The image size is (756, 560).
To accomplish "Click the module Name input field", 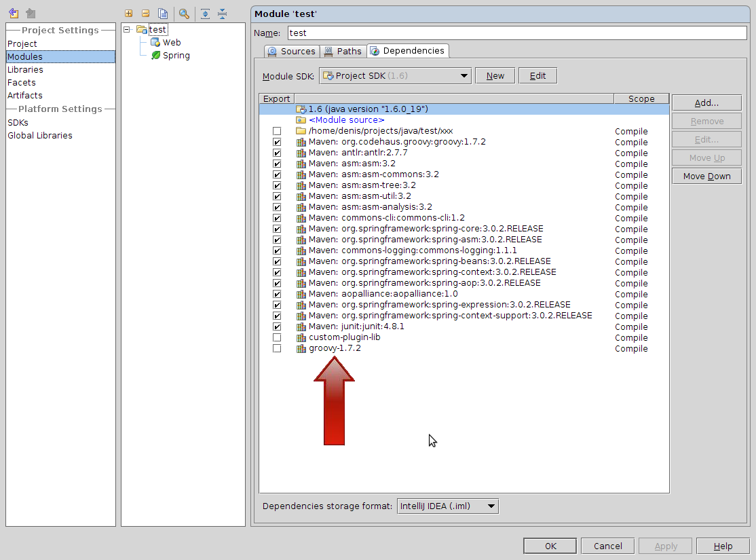I will [517, 33].
